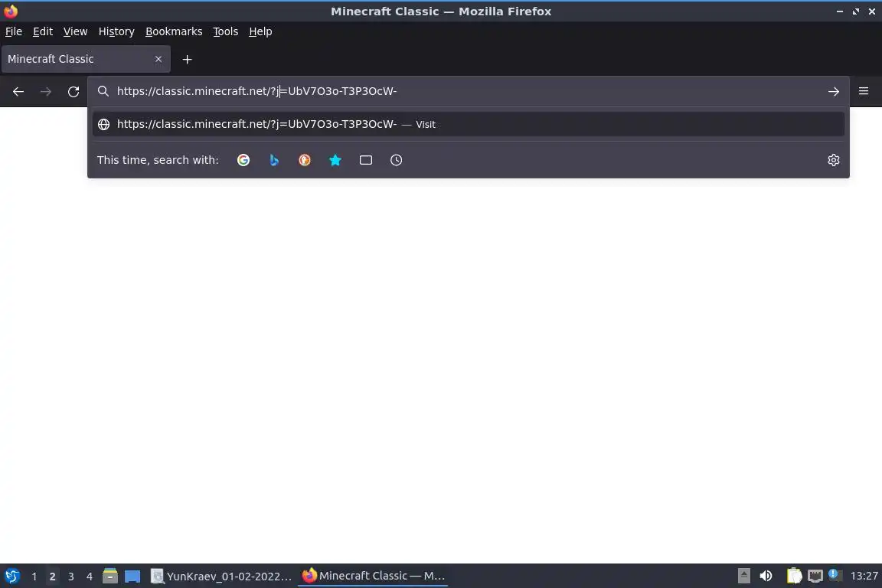
Task: Minimize the Firefox window
Action: [x=839, y=11]
